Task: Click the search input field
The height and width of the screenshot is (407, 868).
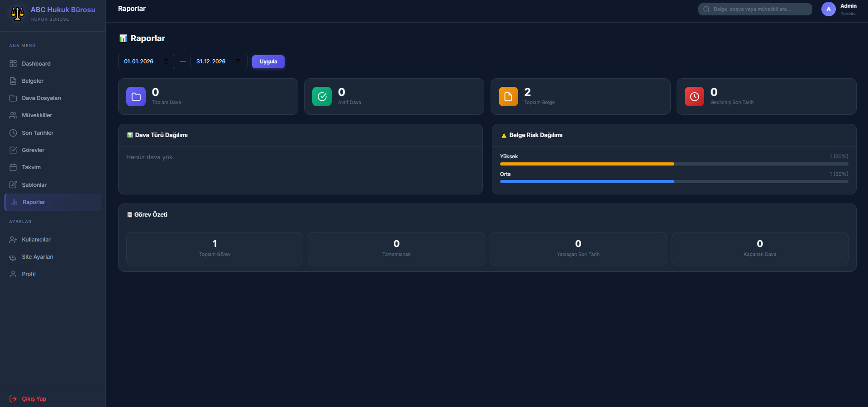Action: click(755, 9)
